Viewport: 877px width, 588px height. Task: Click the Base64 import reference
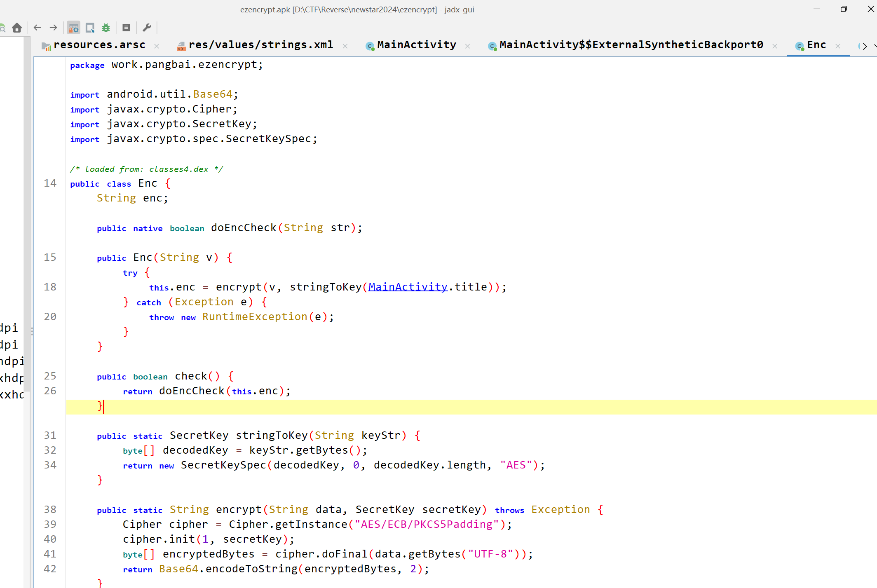click(x=213, y=94)
